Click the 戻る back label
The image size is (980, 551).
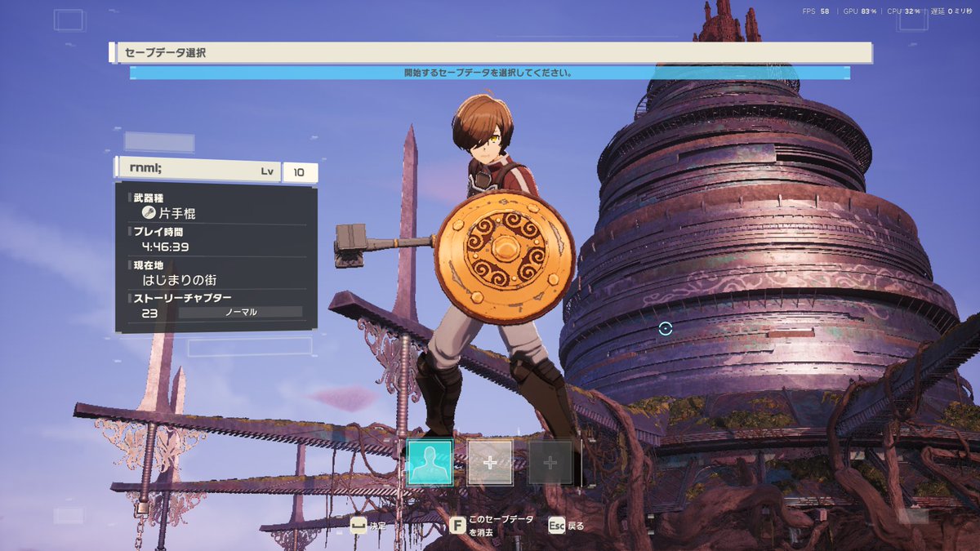point(576,526)
